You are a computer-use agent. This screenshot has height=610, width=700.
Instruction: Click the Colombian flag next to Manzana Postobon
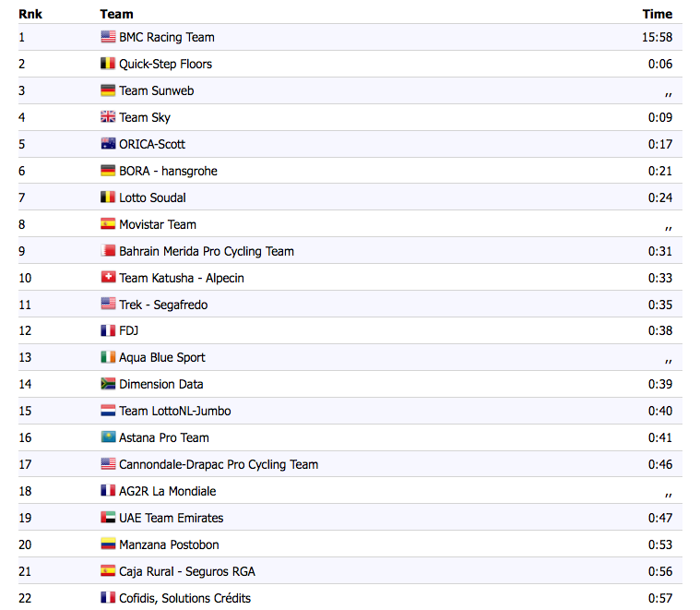108,545
